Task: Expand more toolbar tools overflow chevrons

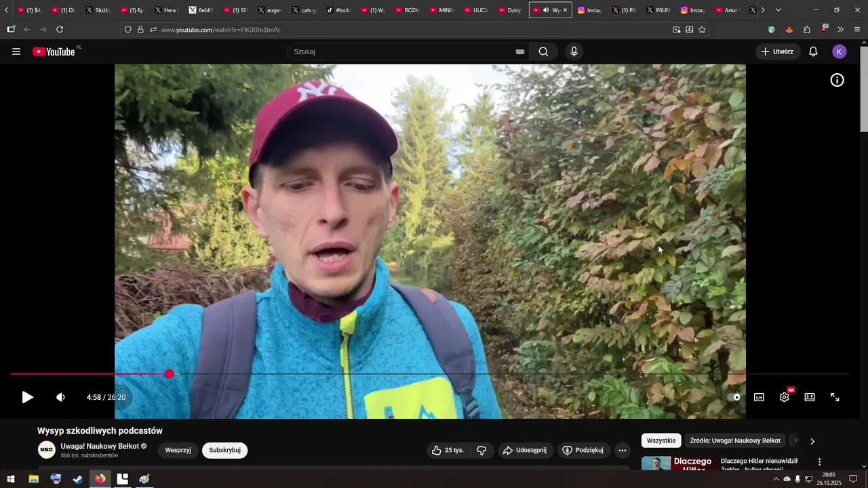Action: point(840,30)
